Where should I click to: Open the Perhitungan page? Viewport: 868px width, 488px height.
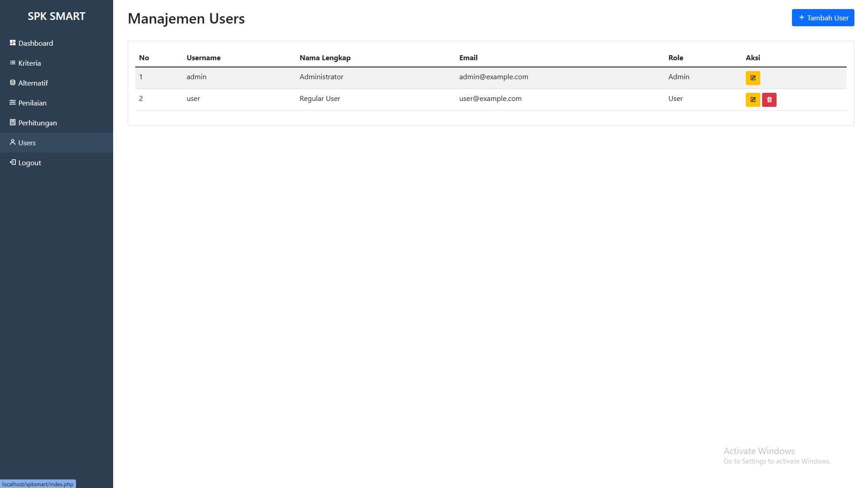tap(57, 123)
